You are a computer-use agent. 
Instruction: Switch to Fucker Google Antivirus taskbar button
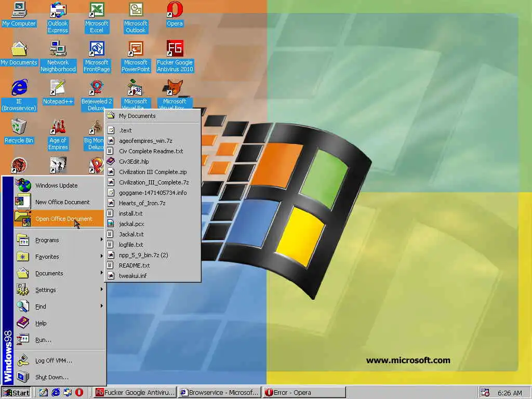135,393
